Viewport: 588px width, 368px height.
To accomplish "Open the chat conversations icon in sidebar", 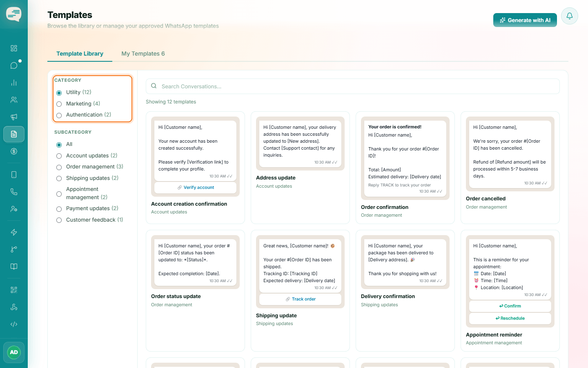I will [14, 65].
